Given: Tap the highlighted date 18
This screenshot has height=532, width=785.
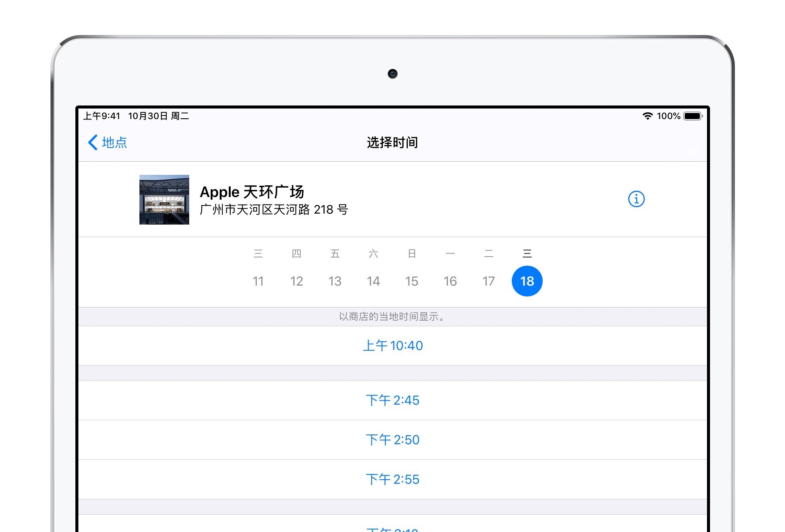Looking at the screenshot, I should pos(527,281).
